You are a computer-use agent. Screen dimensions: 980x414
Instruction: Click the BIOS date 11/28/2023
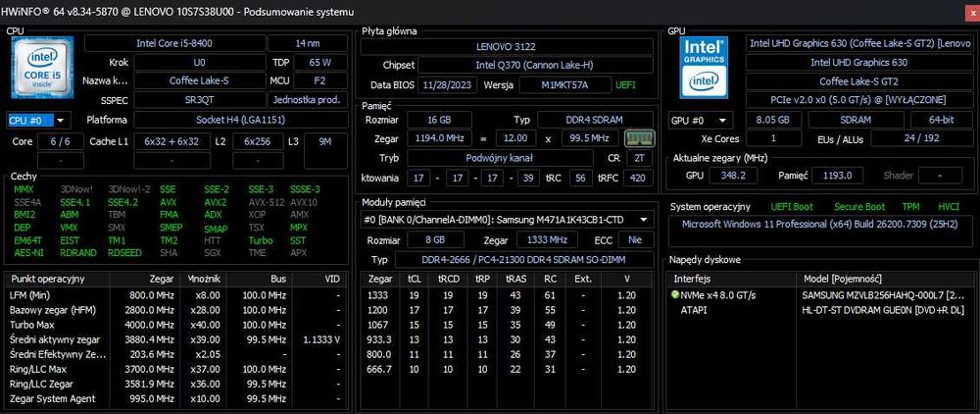coord(448,84)
